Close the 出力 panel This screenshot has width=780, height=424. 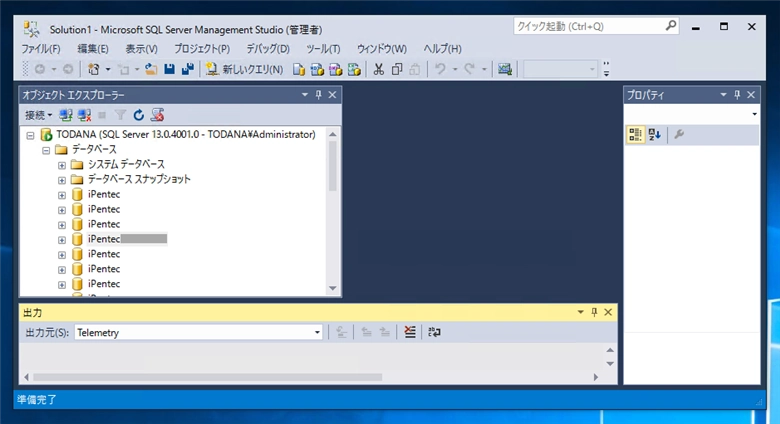[x=608, y=312]
